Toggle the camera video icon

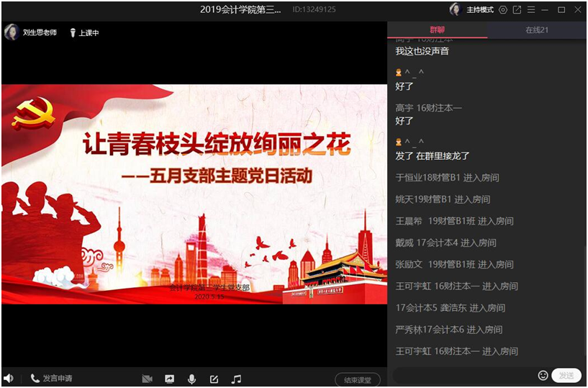147,379
